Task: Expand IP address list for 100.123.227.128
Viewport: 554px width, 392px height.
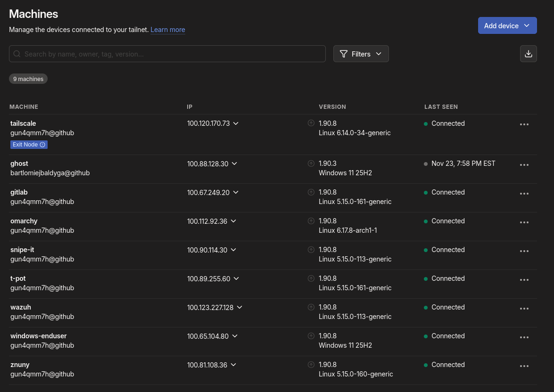Action: 240,307
